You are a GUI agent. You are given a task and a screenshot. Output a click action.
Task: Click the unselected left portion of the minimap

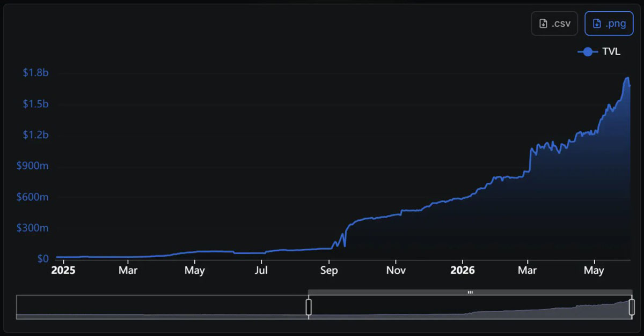pyautogui.click(x=162, y=307)
